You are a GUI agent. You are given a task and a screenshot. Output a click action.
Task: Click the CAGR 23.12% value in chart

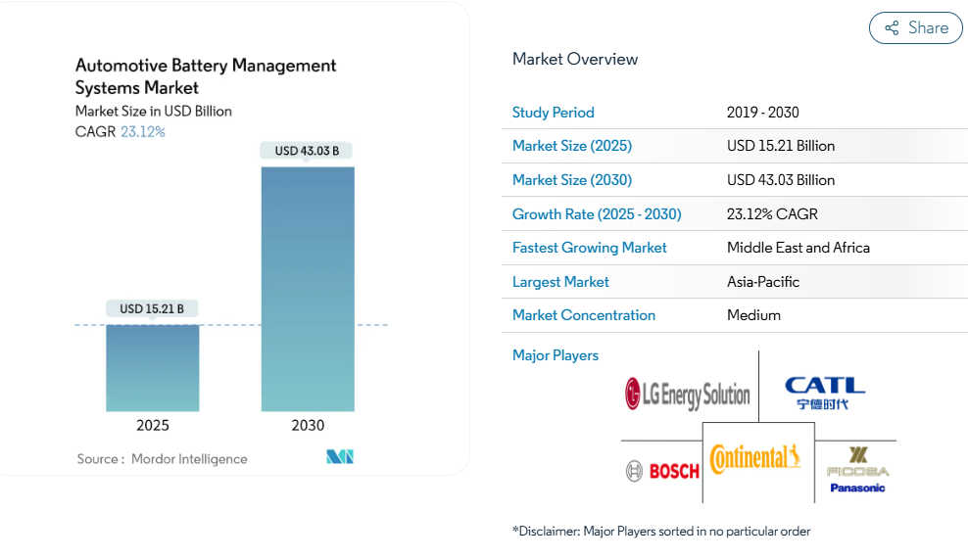pyautogui.click(x=142, y=131)
